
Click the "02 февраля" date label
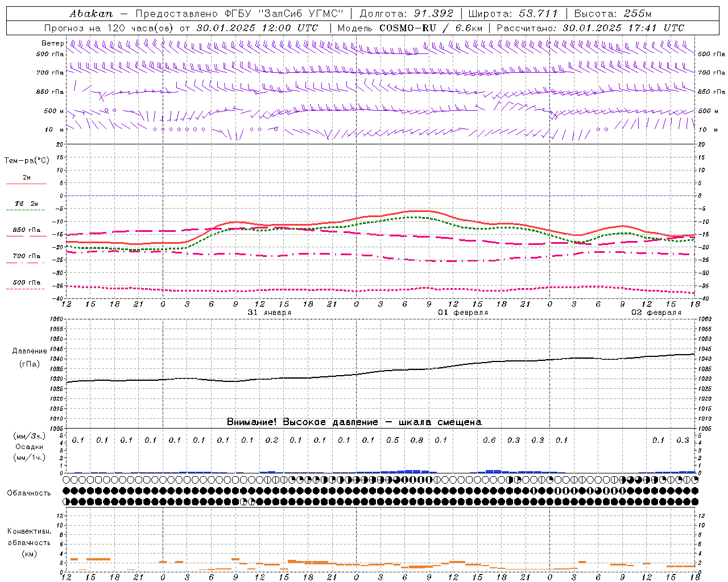click(x=656, y=313)
